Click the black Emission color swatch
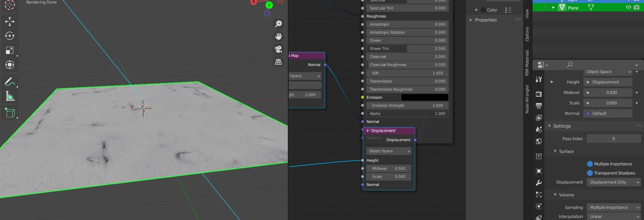This screenshot has height=220, width=644. [x=425, y=97]
